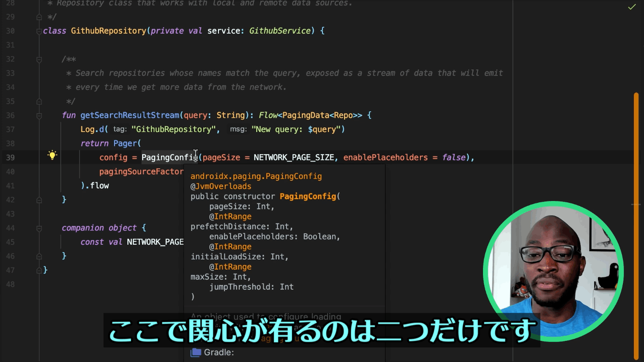The width and height of the screenshot is (644, 362).
Task: Click the "New query: $query" message string
Action: coord(296,129)
